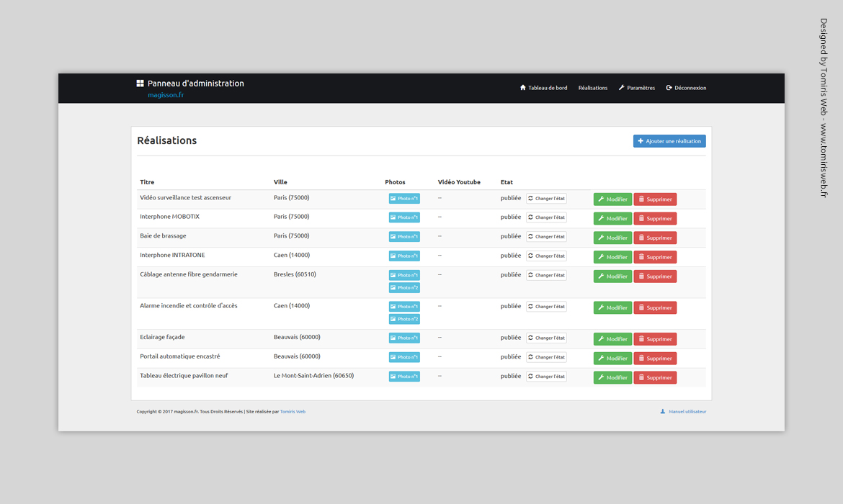Click the Etat column header
This screenshot has width=843, height=504.
[507, 182]
